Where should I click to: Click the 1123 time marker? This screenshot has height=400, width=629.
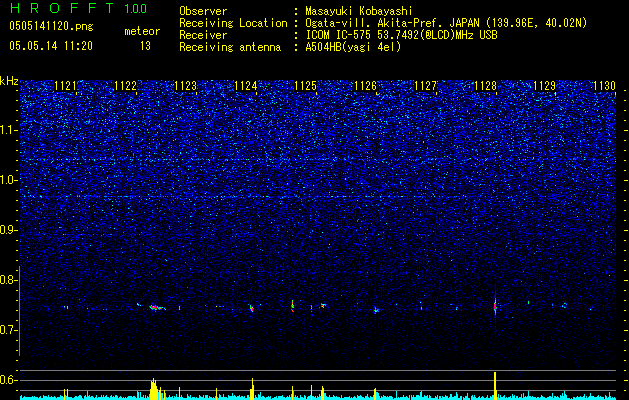tap(186, 86)
